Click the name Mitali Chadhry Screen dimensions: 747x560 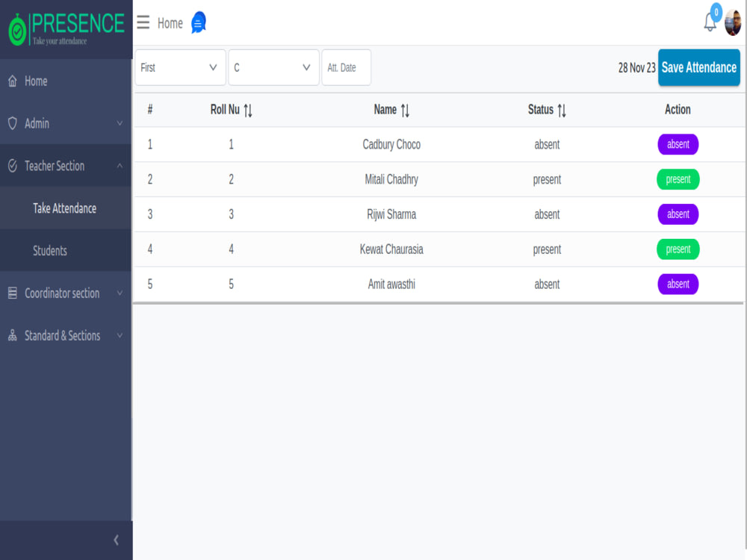[391, 179]
